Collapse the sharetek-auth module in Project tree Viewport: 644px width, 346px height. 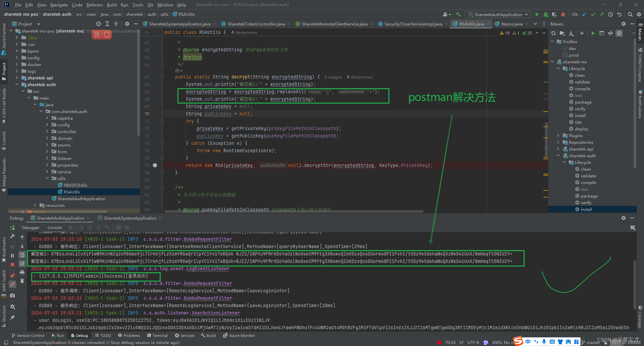pyautogui.click(x=17, y=84)
